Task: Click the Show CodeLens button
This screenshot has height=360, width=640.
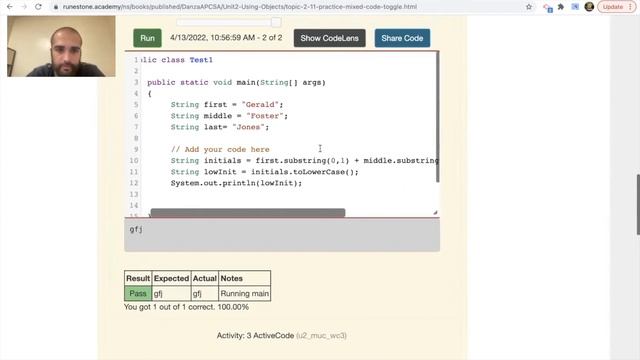Action: click(x=329, y=38)
